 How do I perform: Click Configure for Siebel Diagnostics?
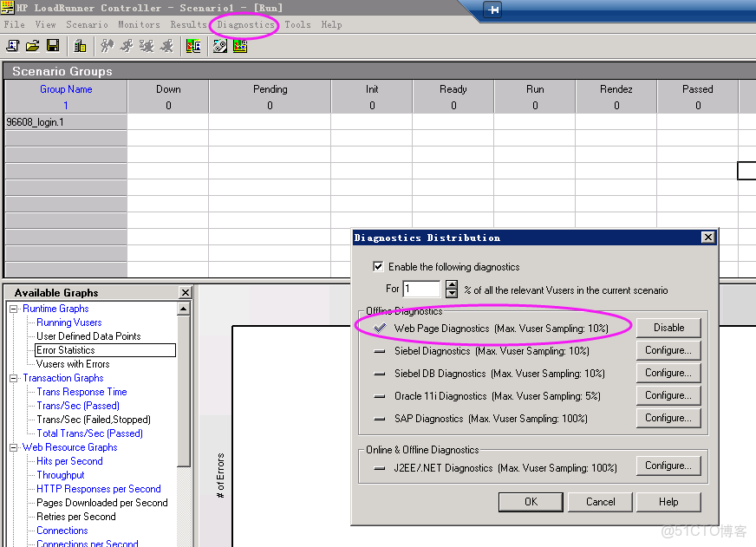coord(668,350)
